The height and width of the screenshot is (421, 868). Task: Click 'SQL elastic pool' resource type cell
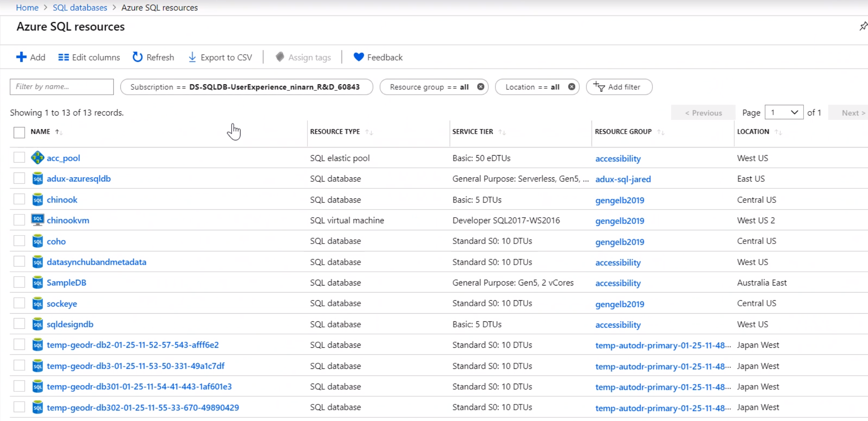pyautogui.click(x=340, y=158)
